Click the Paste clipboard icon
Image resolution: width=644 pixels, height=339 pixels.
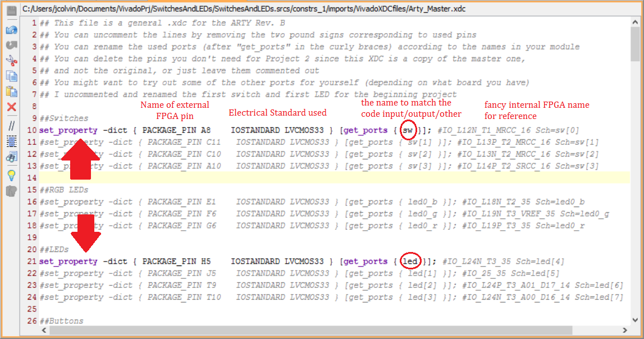point(11,91)
